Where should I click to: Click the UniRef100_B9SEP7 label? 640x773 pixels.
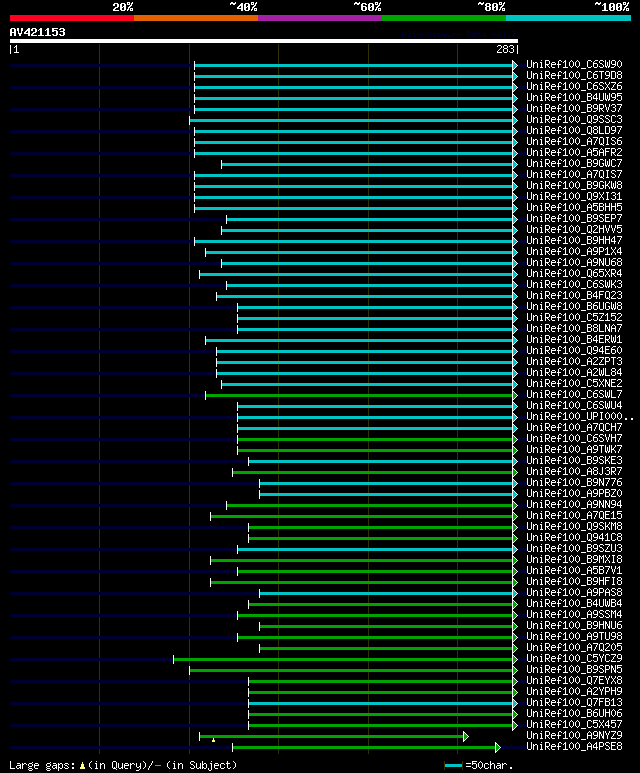(574, 218)
